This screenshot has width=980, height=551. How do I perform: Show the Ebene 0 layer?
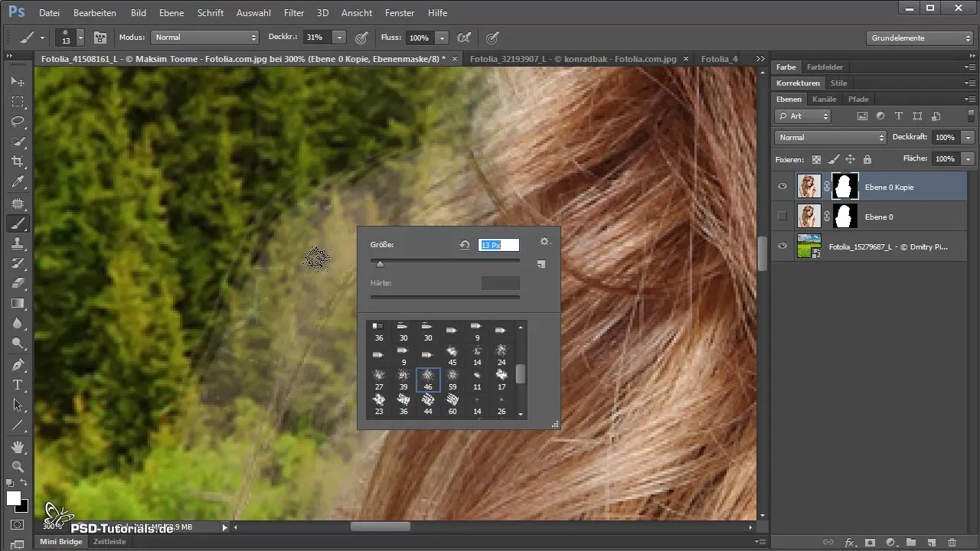782,217
